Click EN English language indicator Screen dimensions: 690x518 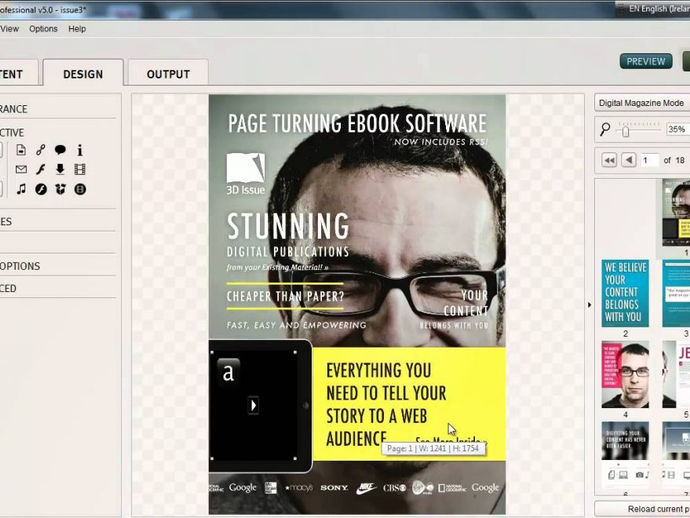point(659,9)
